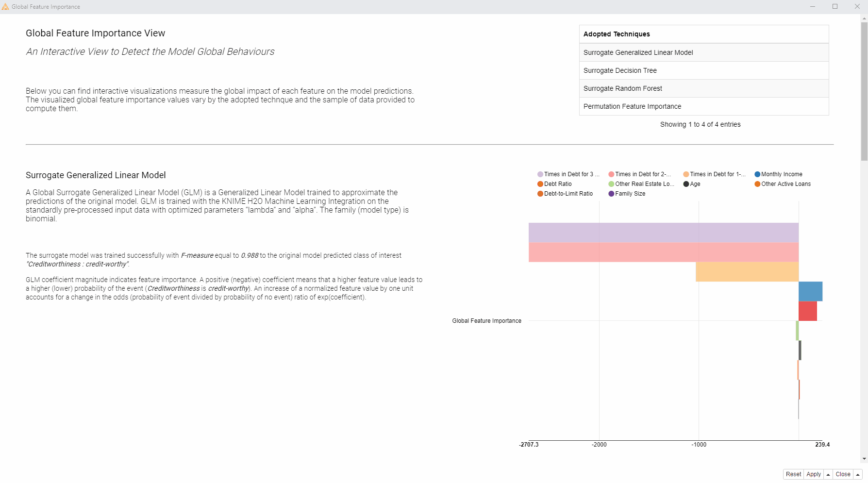Toggle Debt Ratio legend entry
The image size is (868, 483).
pyautogui.click(x=554, y=184)
